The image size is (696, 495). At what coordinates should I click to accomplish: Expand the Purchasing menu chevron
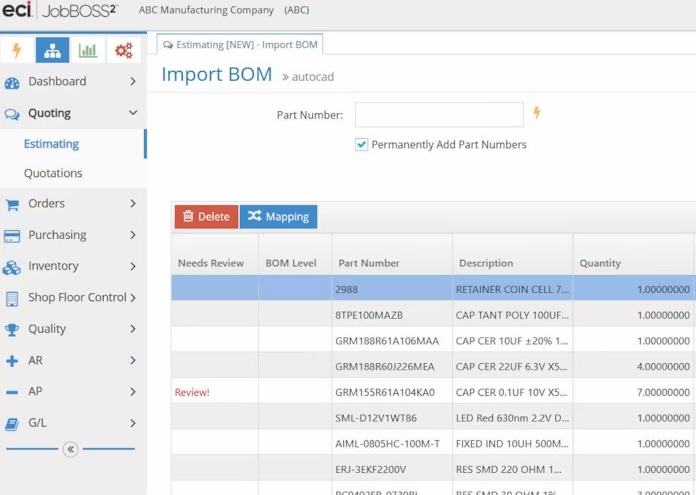click(133, 235)
